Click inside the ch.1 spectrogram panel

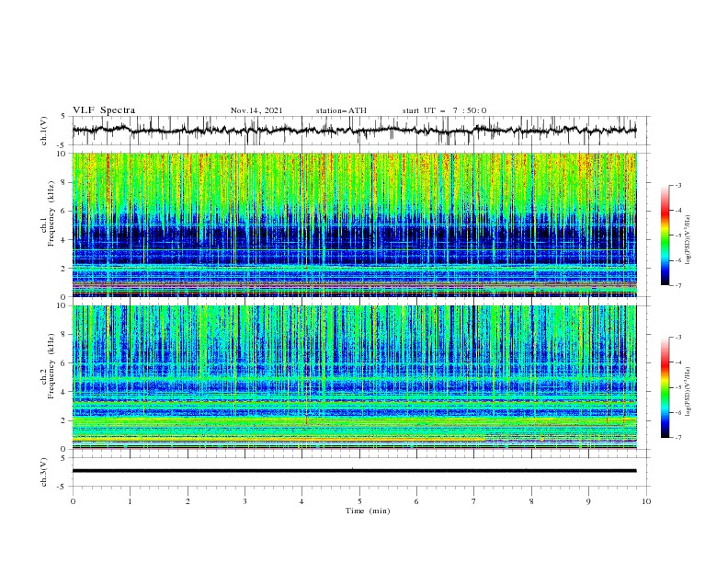[x=355, y=224]
